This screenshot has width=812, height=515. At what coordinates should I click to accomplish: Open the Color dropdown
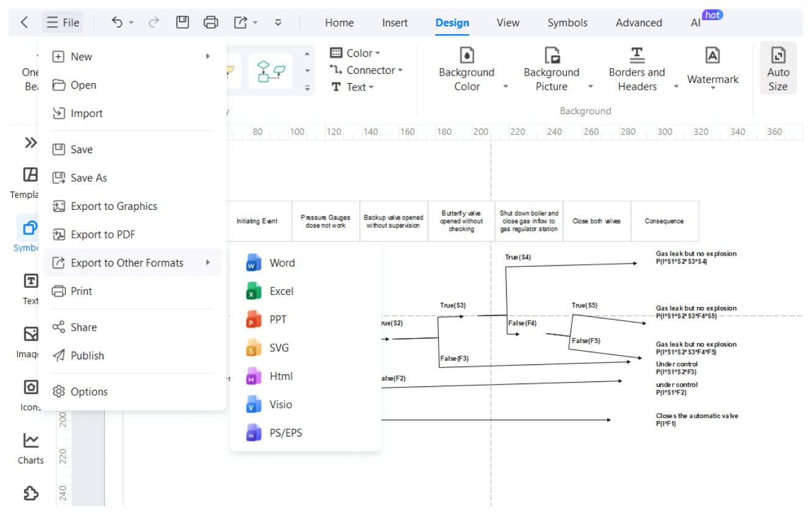[x=355, y=53]
